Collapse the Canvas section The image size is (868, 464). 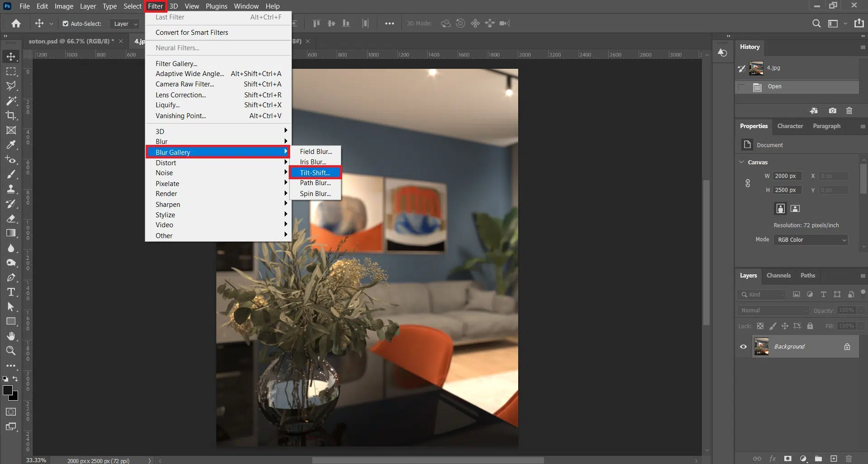(742, 162)
